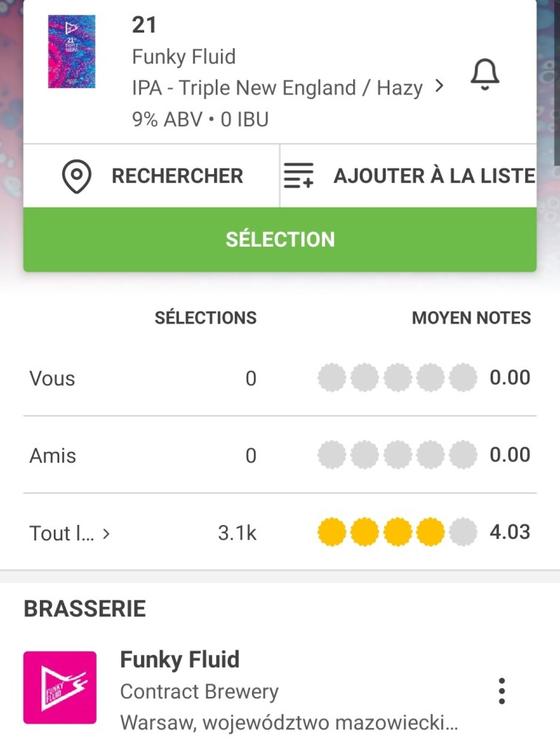Tap the grey Amis rating stars
This screenshot has width=560, height=756.
(x=397, y=455)
